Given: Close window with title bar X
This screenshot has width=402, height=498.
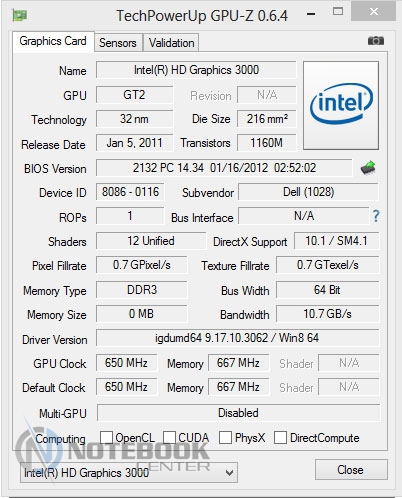Looking at the screenshot, I should (x=374, y=12).
